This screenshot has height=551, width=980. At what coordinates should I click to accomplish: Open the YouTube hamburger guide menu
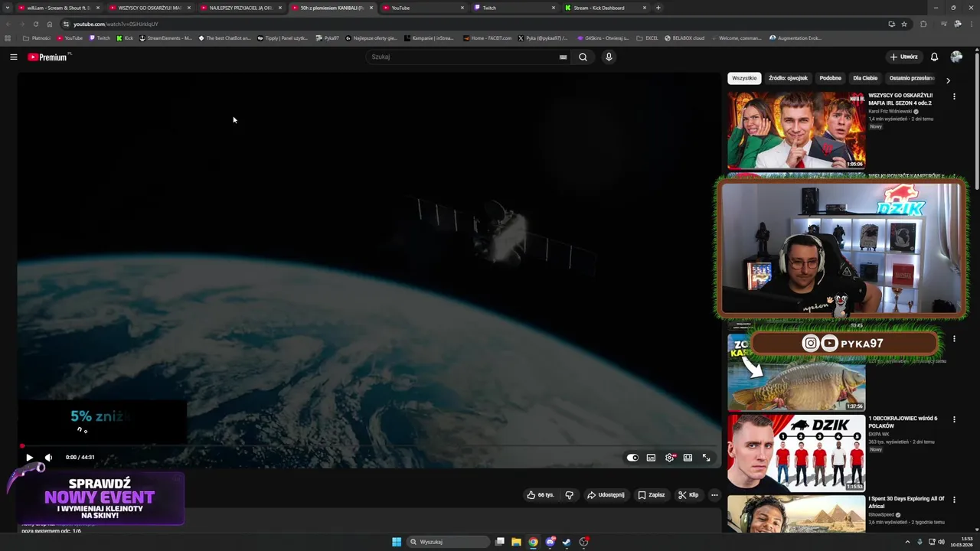(13, 57)
